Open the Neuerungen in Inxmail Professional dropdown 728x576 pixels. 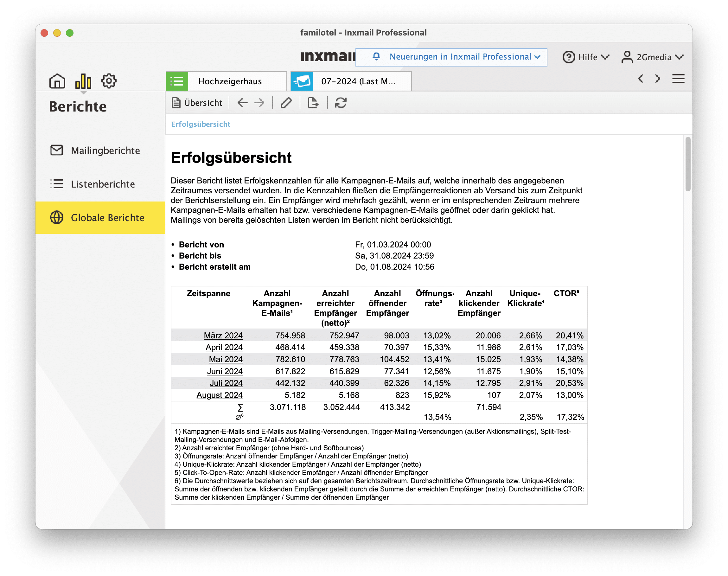pyautogui.click(x=451, y=57)
